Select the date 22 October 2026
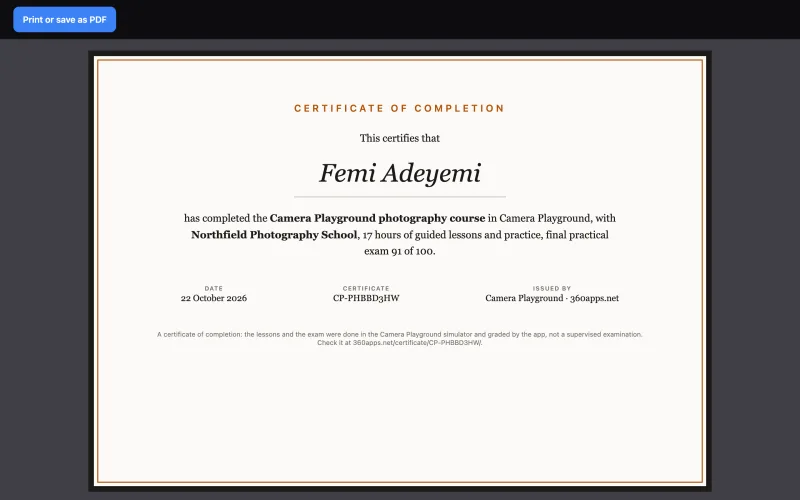800x500 pixels. click(214, 298)
